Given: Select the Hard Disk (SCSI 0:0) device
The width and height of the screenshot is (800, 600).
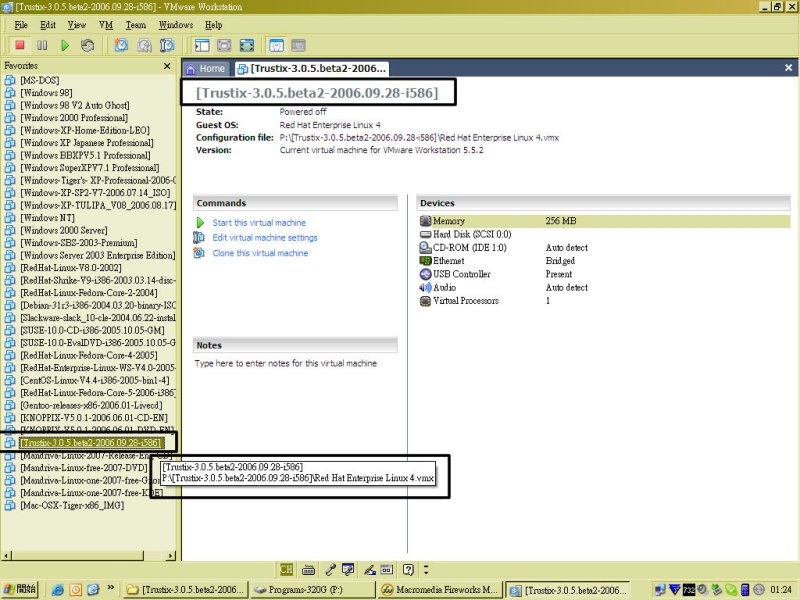Looking at the screenshot, I should (x=604, y=234).
